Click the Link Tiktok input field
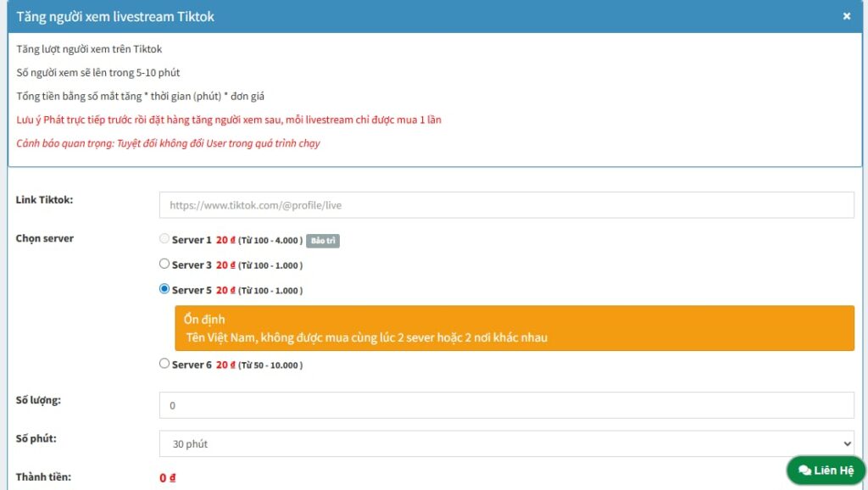 pyautogui.click(x=507, y=205)
